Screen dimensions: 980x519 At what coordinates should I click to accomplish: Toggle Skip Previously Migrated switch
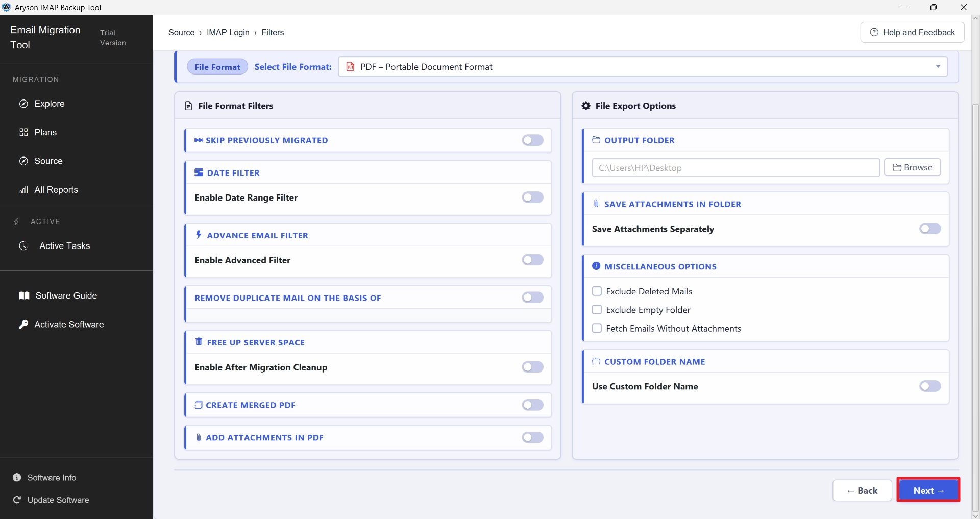[532, 140]
